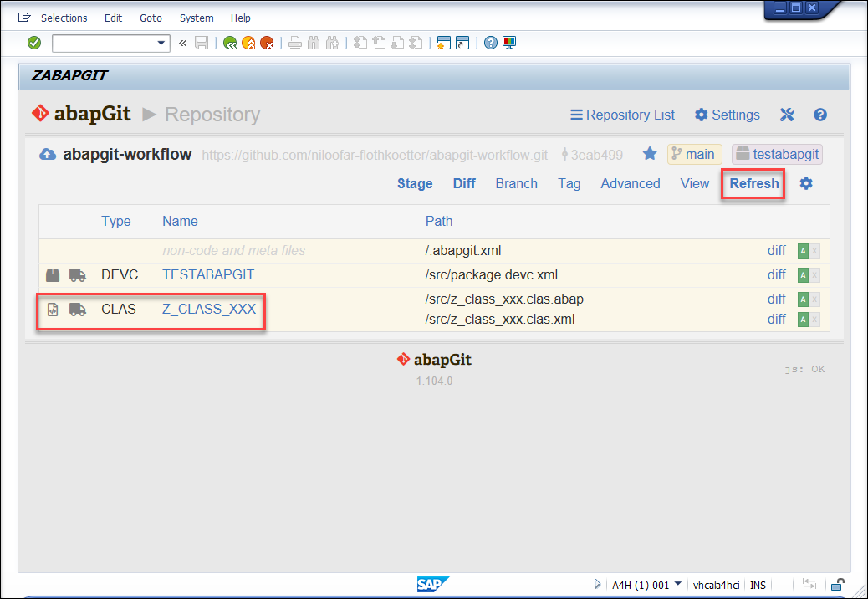Click the yellow Exit icon
868x599 pixels.
point(248,43)
